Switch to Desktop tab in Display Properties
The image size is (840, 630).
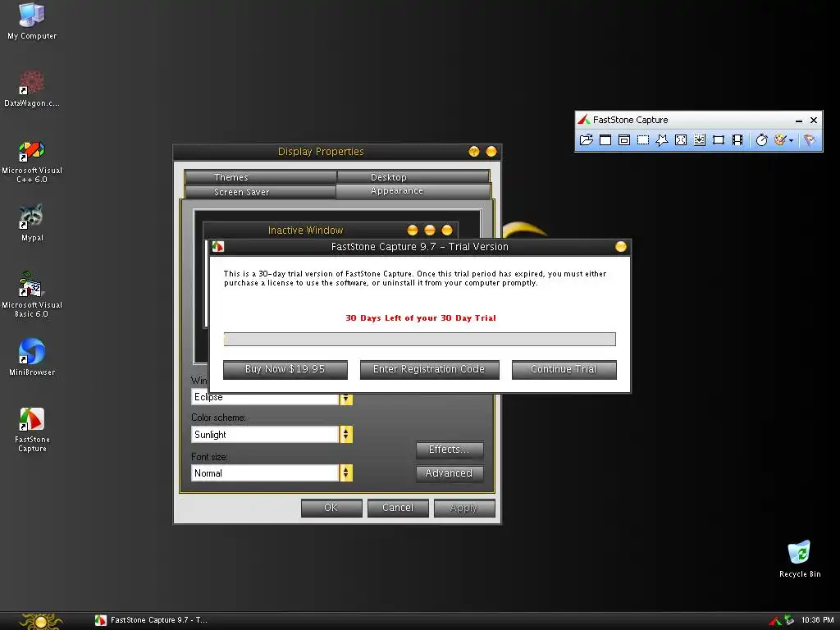(x=413, y=177)
